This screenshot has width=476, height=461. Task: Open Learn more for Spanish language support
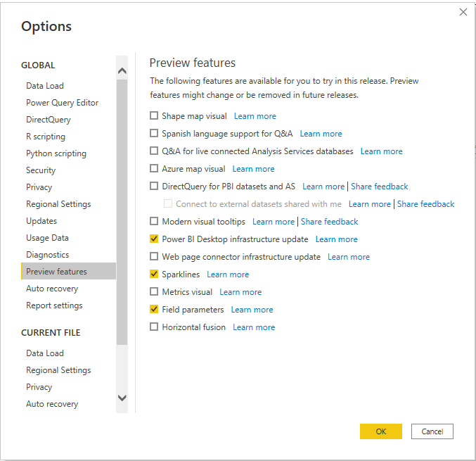[321, 134]
